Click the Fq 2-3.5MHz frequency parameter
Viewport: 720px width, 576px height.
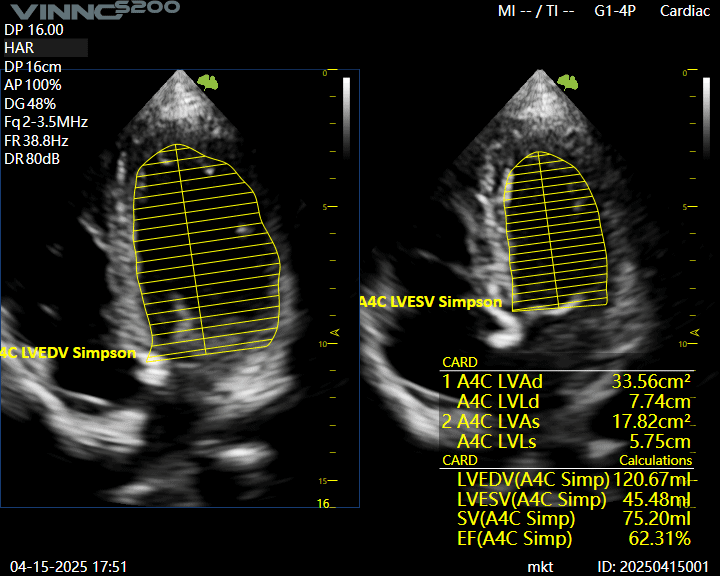[x=46, y=122]
